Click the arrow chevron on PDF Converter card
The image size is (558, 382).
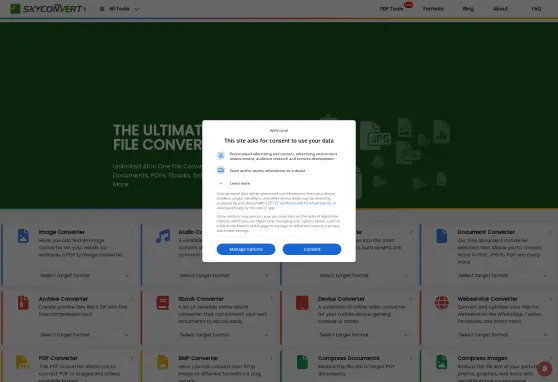coord(132,358)
